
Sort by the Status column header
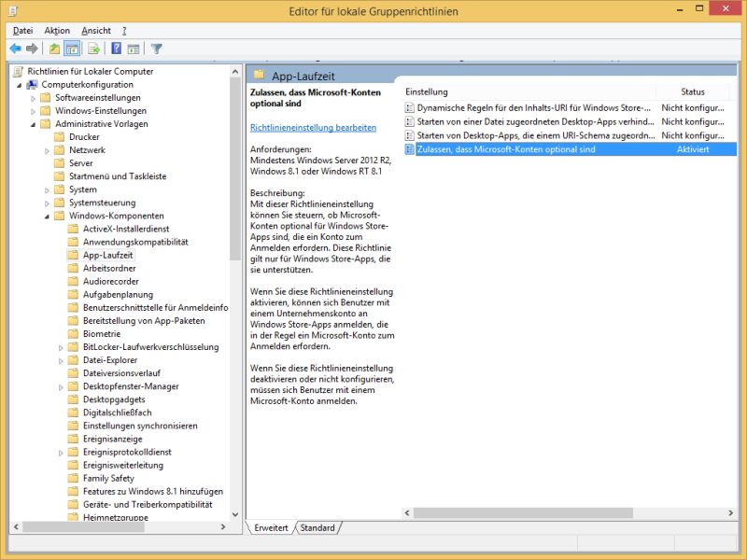(x=693, y=91)
